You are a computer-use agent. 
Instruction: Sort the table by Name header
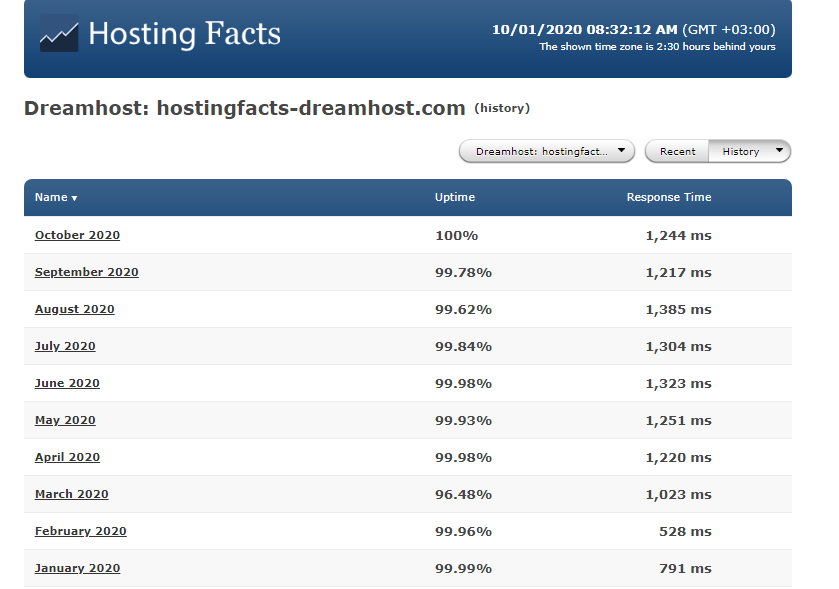(x=51, y=197)
